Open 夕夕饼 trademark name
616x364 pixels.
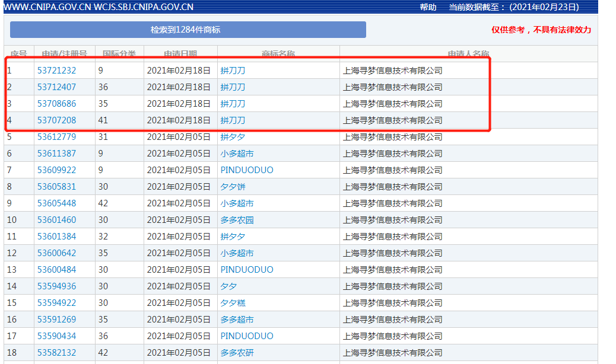233,187
